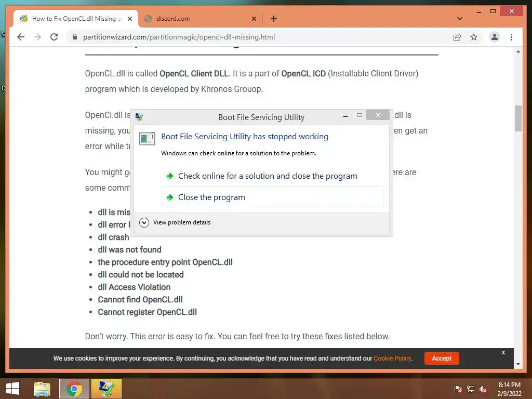Image resolution: width=532 pixels, height=399 pixels.
Task: Click the warning utility taskbar icon
Action: pos(106,389)
